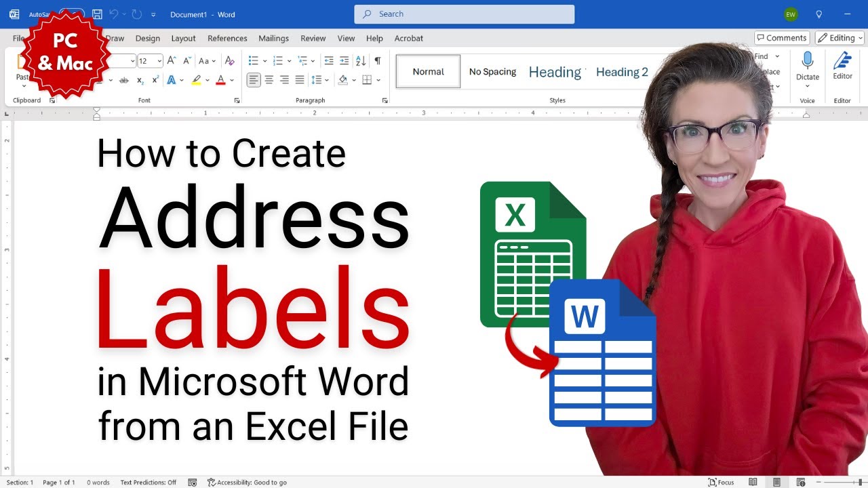Open the Borders dropdown arrow
This screenshot has height=488, width=868.
click(x=377, y=80)
